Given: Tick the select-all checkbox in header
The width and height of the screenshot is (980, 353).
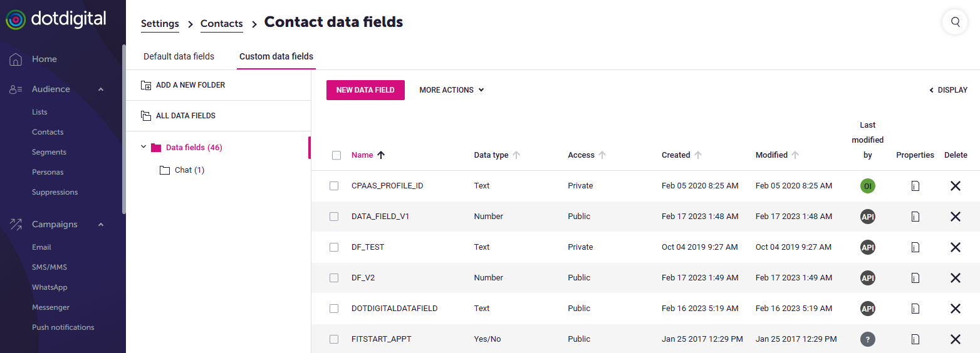Looking at the screenshot, I should pyautogui.click(x=336, y=155).
